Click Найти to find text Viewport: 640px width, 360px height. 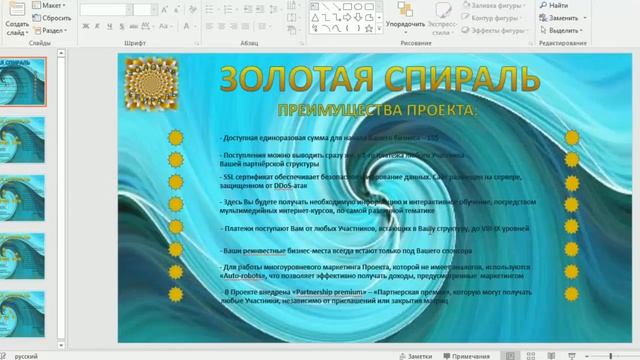pos(553,5)
